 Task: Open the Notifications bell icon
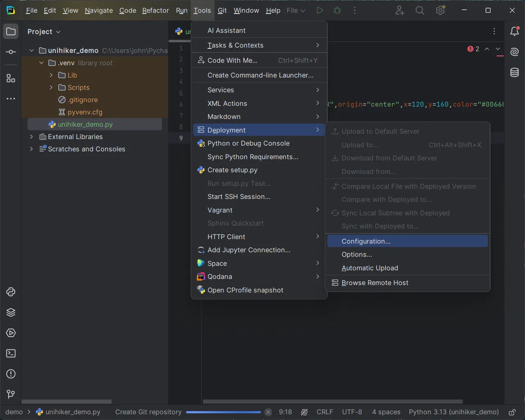[x=514, y=32]
